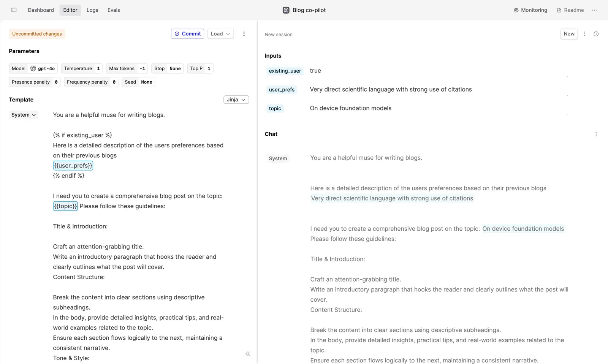
Task: Set the Seed parameter
Action: 138,82
